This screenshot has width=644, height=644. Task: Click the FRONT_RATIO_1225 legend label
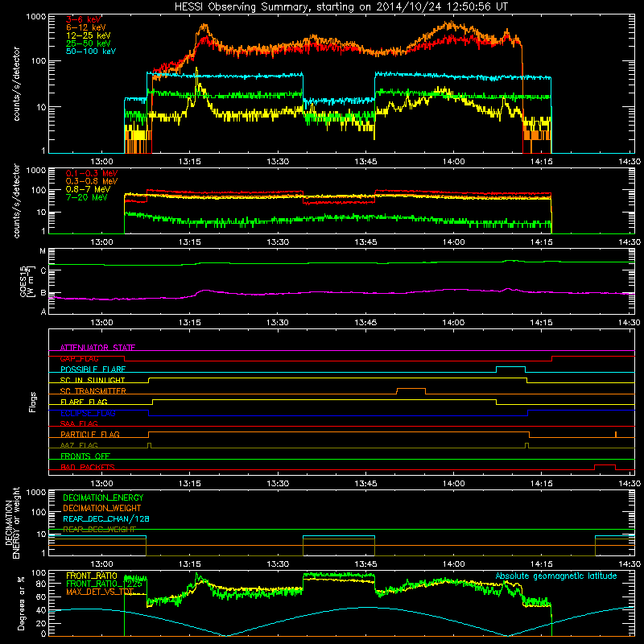(x=104, y=584)
